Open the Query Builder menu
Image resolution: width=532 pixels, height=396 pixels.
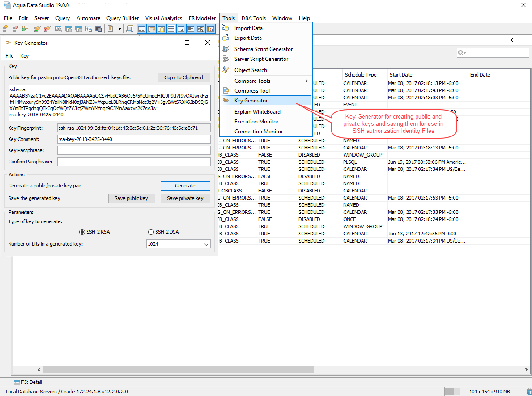123,18
